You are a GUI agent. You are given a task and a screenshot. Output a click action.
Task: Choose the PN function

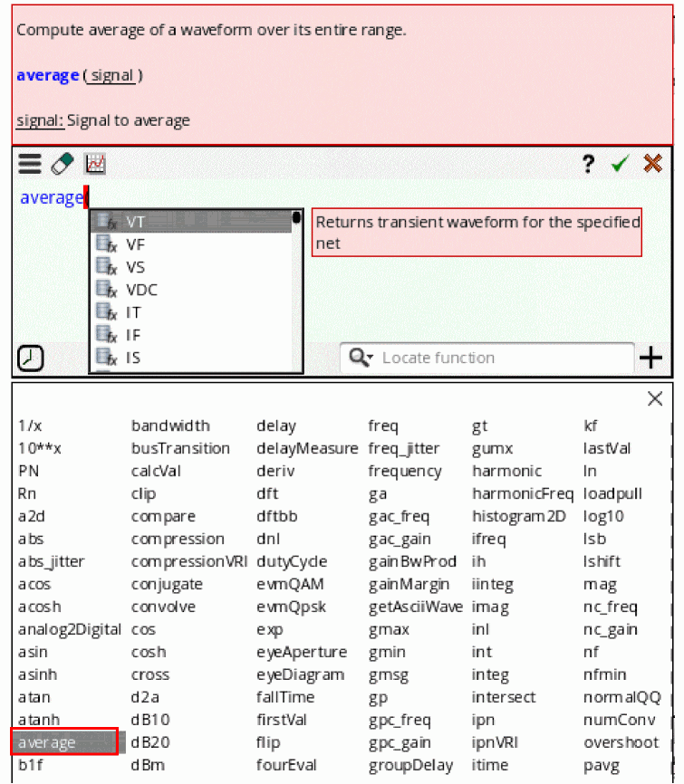pos(28,471)
